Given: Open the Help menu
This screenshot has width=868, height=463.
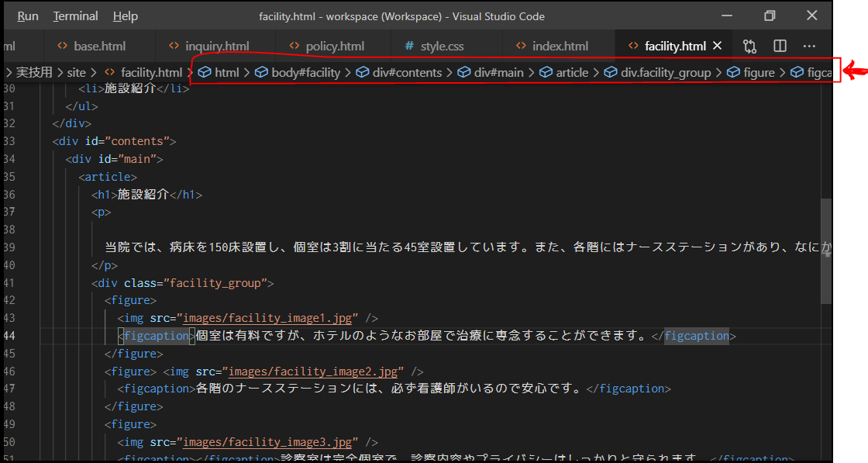Looking at the screenshot, I should [x=125, y=16].
